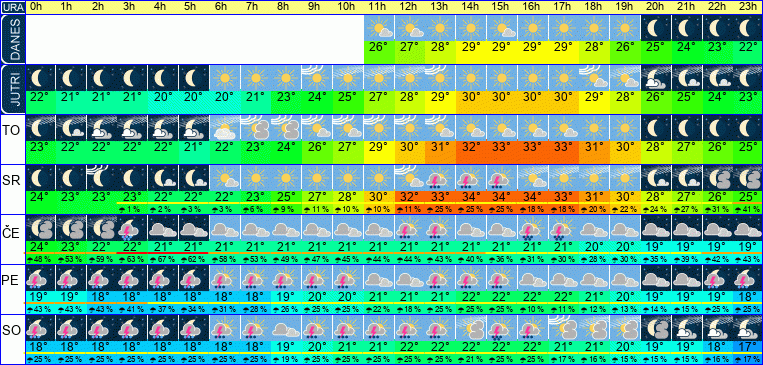Click the SO 15h rain shower icon
Screen dimensions: 763x365
point(502,328)
